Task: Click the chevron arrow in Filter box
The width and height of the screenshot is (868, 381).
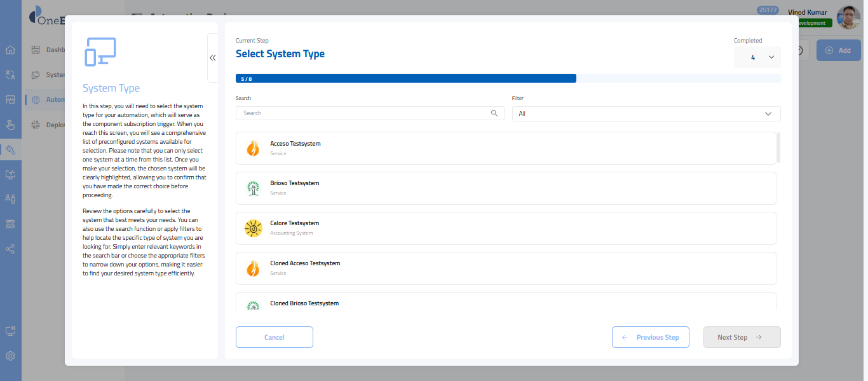Action: pos(768,114)
